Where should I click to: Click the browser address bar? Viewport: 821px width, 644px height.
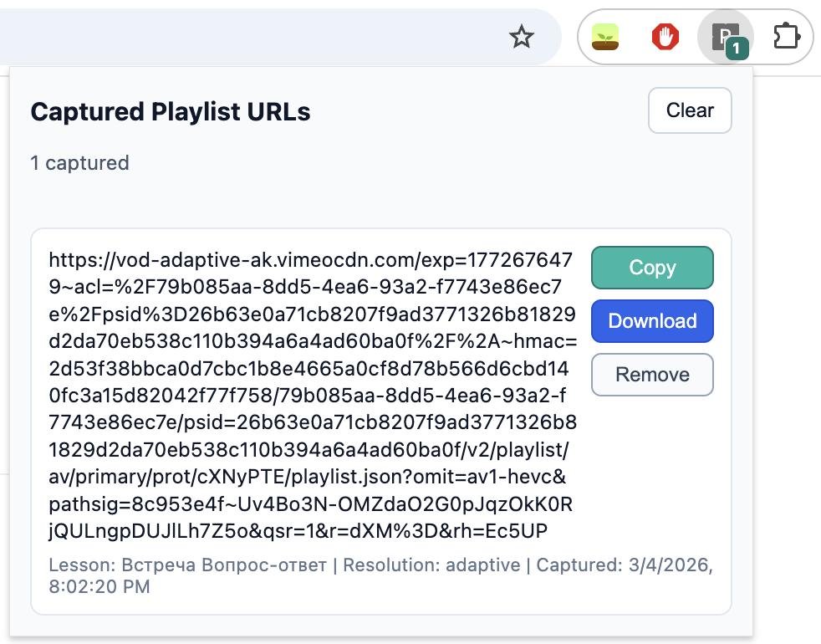pos(251,37)
